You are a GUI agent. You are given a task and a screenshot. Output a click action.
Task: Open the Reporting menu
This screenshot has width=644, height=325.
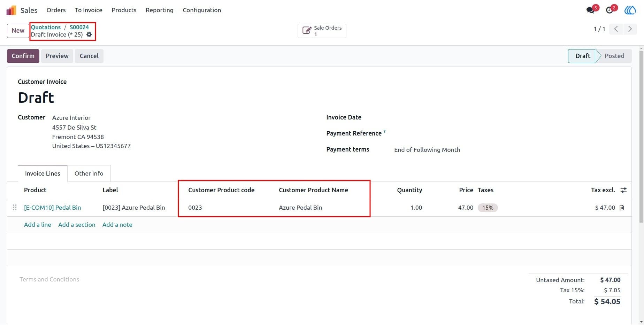point(160,10)
